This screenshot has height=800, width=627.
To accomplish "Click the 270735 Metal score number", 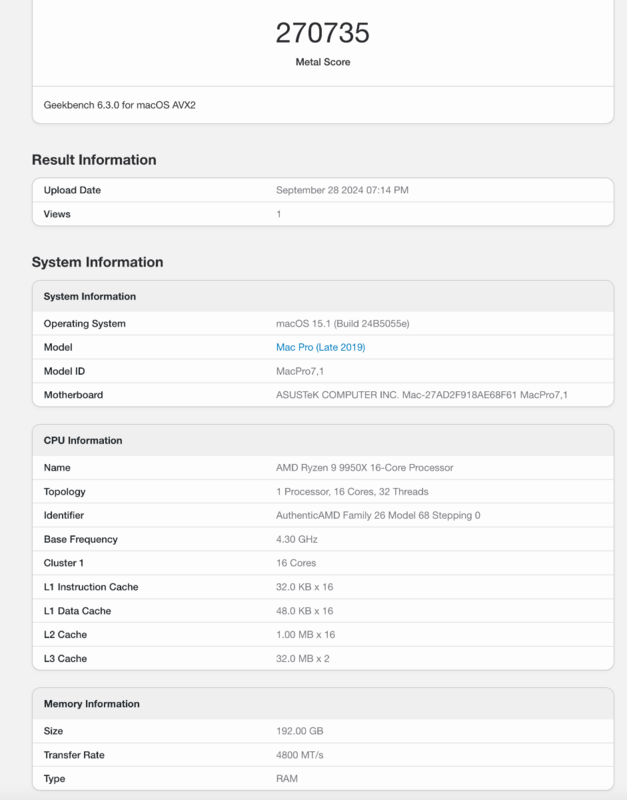I will (x=322, y=33).
